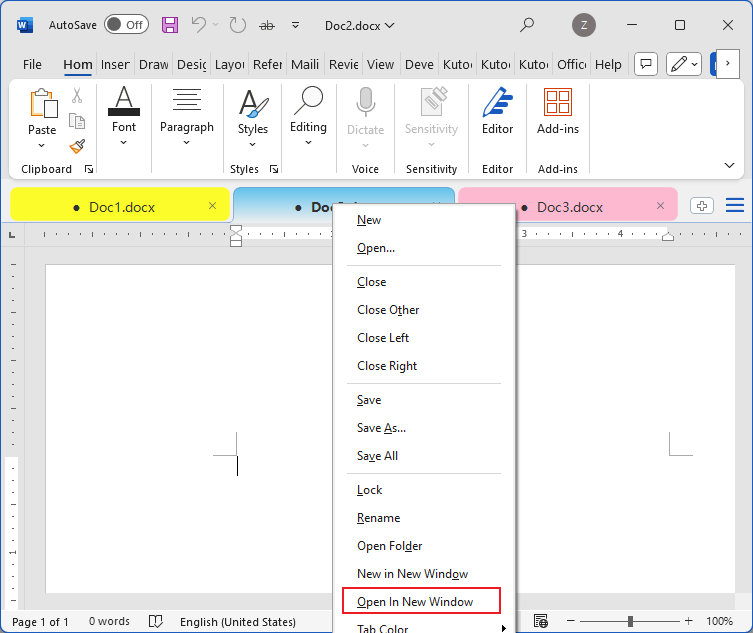Click the zoom slider in status bar
This screenshot has height=633, width=753.
[x=629, y=621]
